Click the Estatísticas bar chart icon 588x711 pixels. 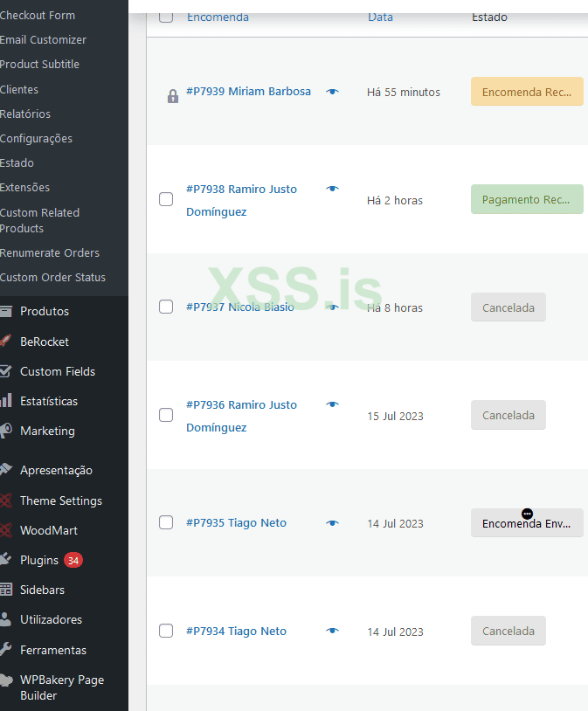6,400
